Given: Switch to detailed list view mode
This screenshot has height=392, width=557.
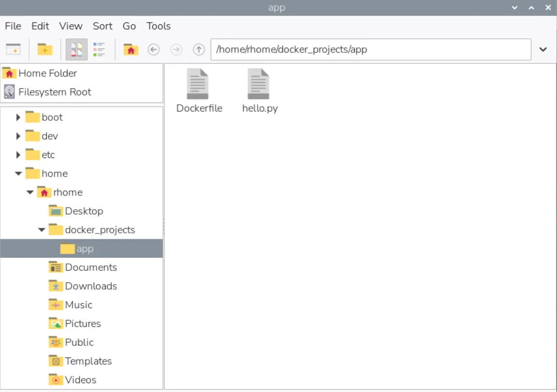Looking at the screenshot, I should [x=99, y=49].
